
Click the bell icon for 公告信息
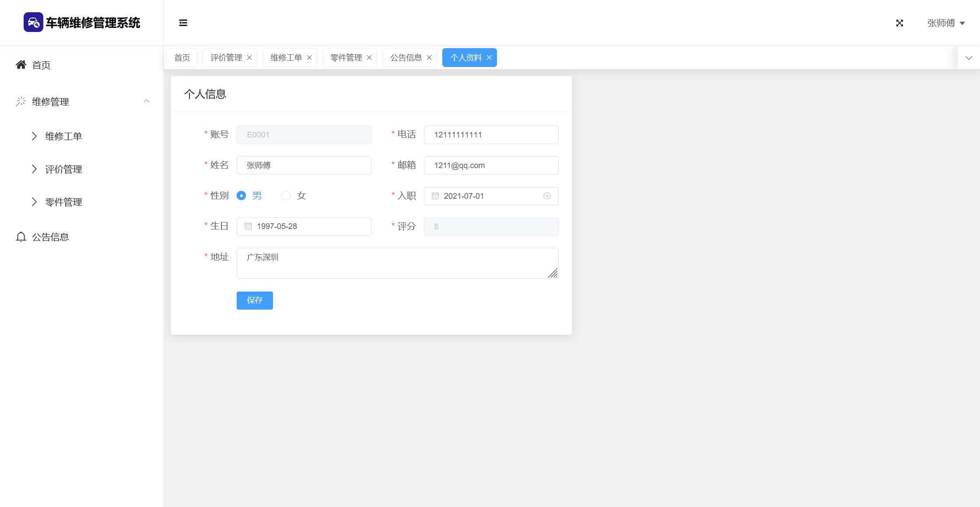(21, 237)
